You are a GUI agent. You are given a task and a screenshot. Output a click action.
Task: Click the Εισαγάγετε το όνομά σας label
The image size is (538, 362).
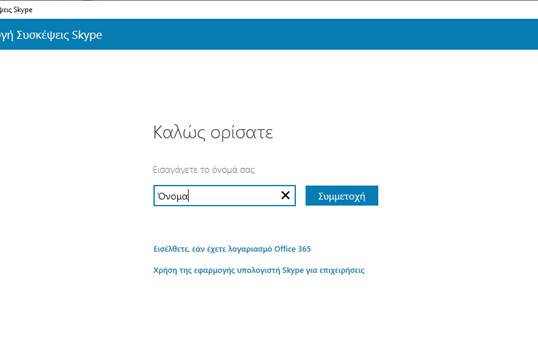point(204,170)
